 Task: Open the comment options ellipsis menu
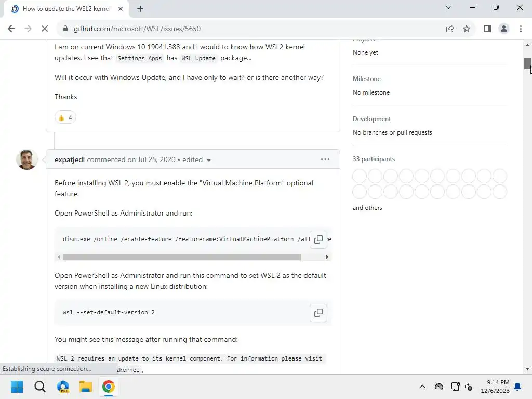click(x=325, y=159)
